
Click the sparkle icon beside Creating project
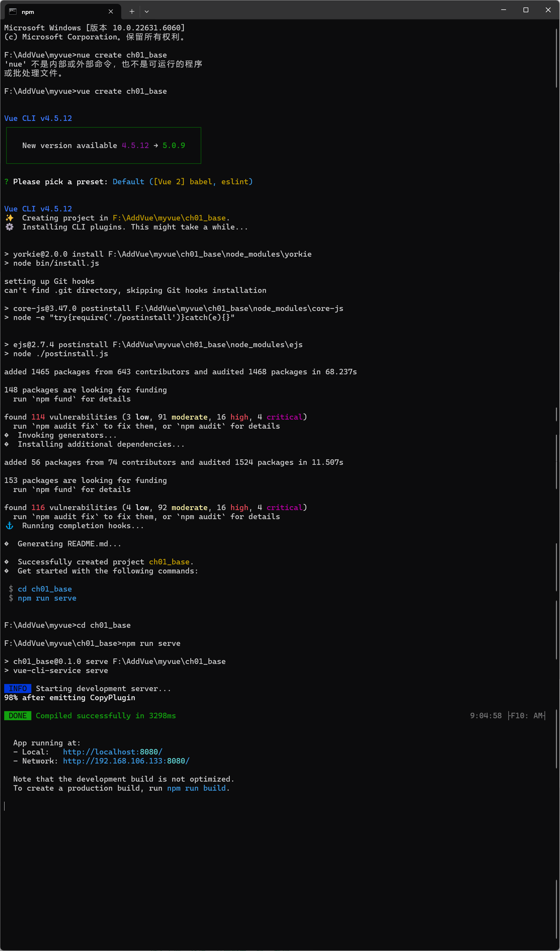(x=9, y=218)
